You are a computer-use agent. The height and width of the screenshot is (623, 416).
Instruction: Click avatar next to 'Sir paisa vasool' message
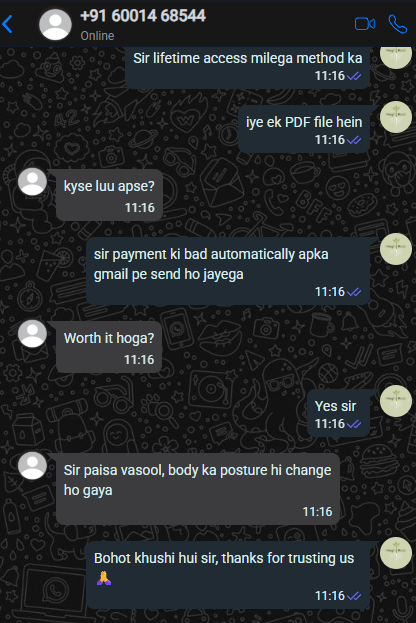[x=33, y=465]
